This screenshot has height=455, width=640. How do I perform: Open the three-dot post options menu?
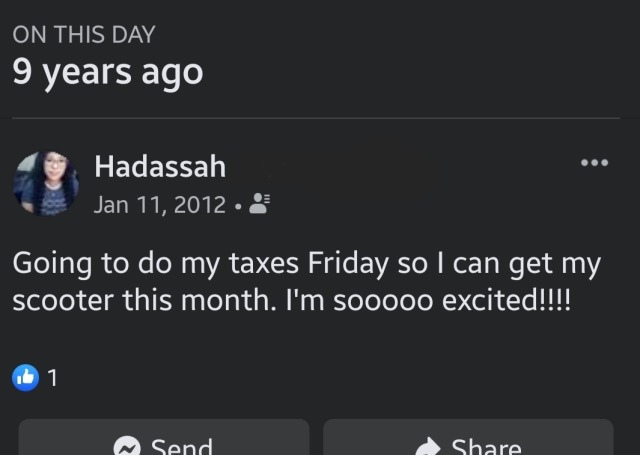pyautogui.click(x=594, y=163)
